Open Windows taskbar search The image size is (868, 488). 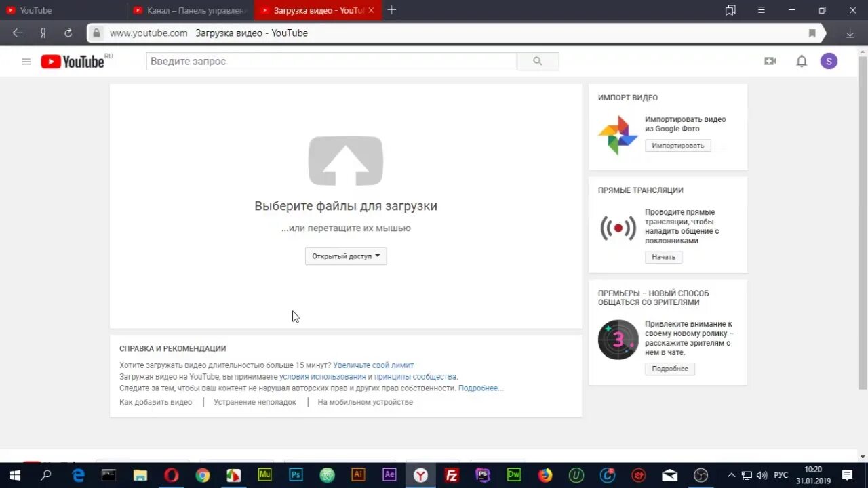pos(45,475)
